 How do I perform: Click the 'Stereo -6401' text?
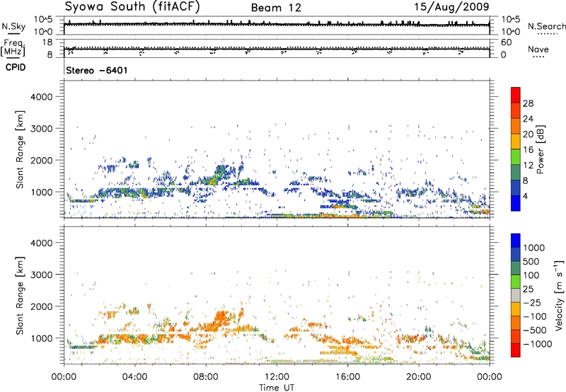[x=97, y=70]
